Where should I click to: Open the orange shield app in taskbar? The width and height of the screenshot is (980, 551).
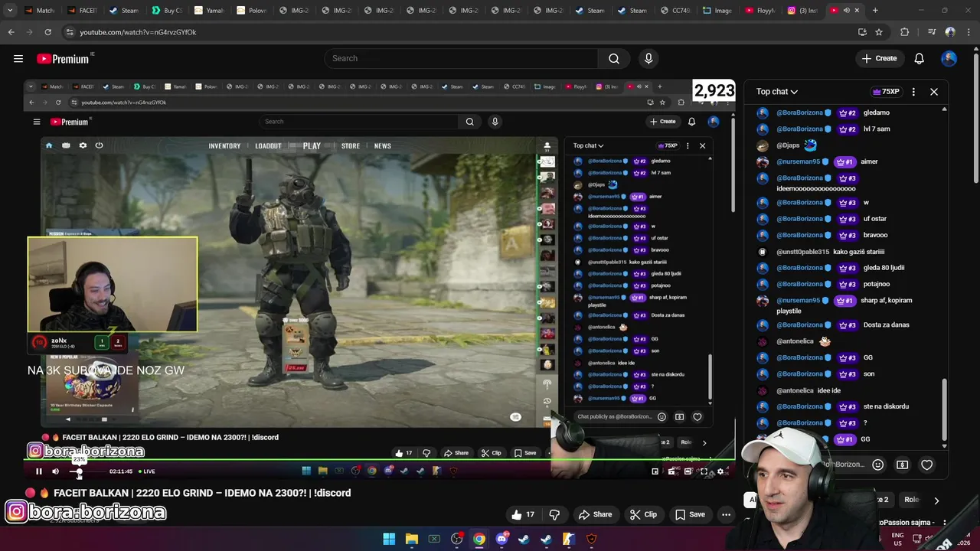(x=591, y=539)
